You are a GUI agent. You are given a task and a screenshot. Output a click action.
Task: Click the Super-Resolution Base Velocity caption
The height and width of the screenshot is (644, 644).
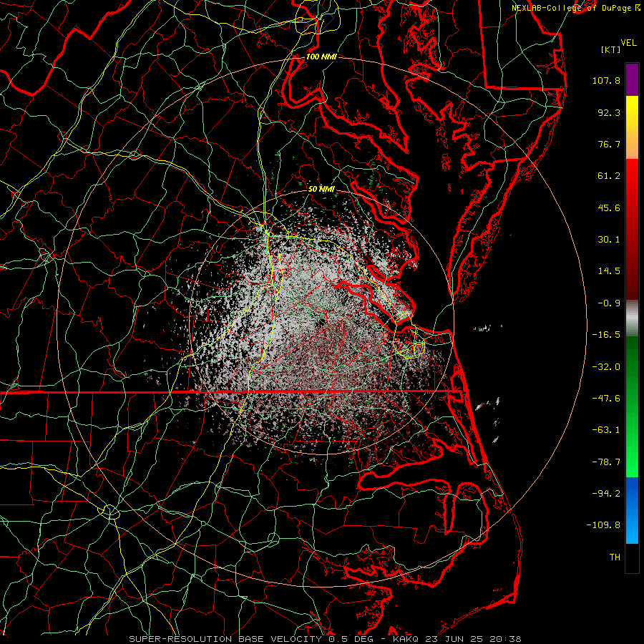point(326,639)
